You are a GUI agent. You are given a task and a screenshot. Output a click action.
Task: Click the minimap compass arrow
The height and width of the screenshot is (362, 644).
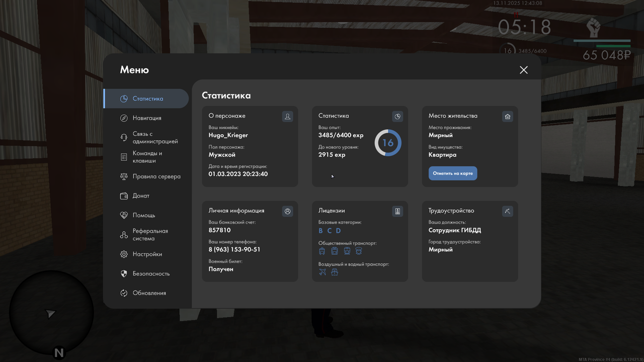point(50,314)
